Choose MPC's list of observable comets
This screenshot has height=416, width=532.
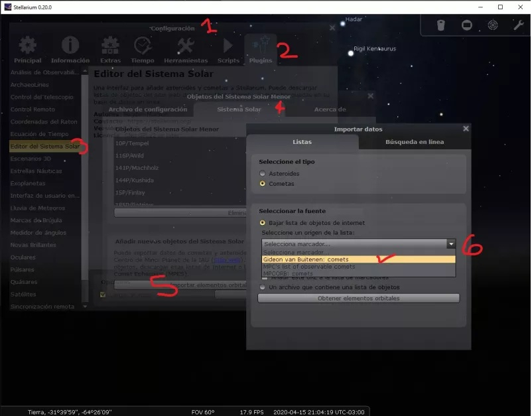[x=359, y=267]
